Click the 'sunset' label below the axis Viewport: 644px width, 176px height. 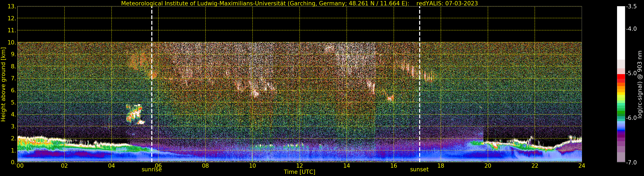[x=419, y=170]
